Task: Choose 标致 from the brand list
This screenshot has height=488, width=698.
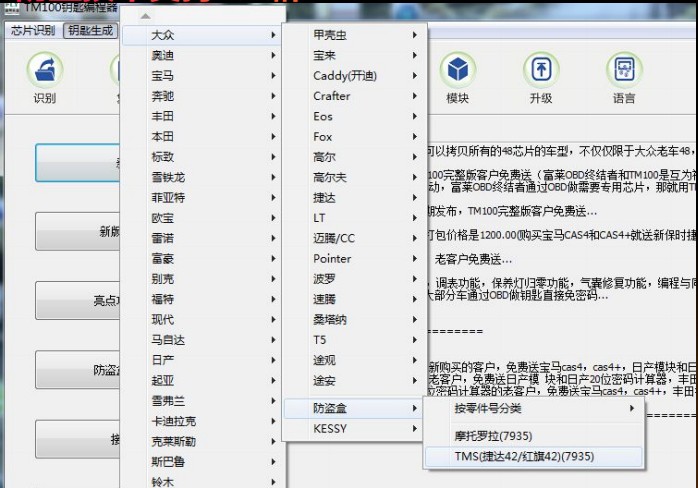Action: (x=201, y=157)
